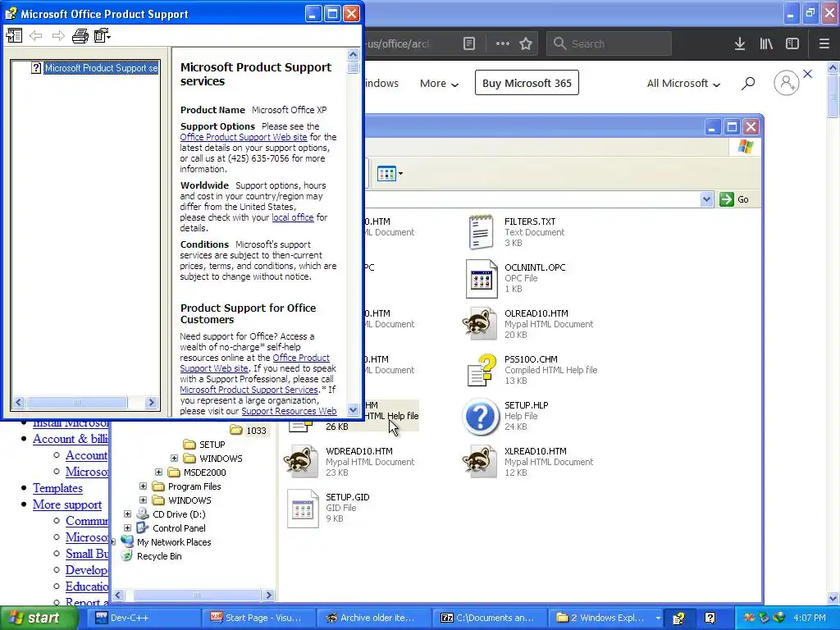Select SETUP.HLP help file icon
840x630 pixels.
click(x=481, y=416)
